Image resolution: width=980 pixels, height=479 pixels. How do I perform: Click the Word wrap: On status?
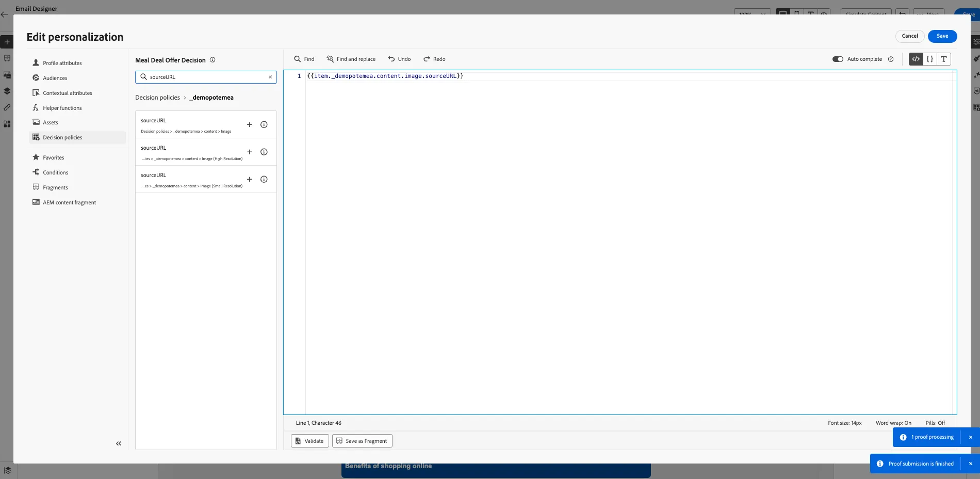893,423
